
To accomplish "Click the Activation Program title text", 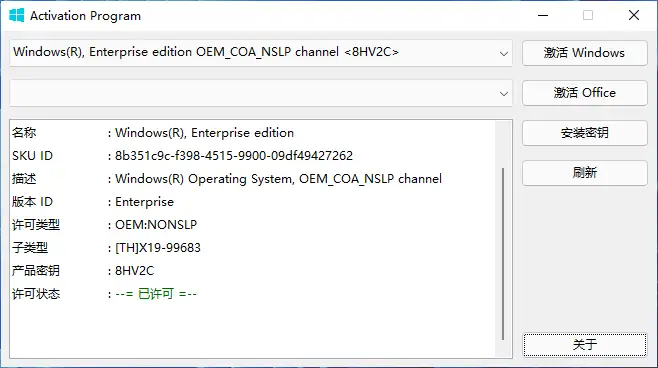I will tap(85, 16).
